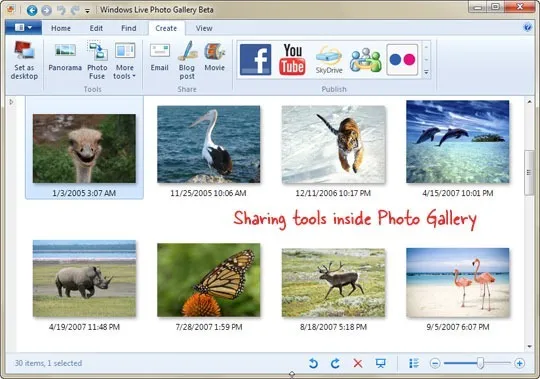The image size is (540, 379).
Task: Zoom in thumbnails with plus button
Action: tap(519, 363)
